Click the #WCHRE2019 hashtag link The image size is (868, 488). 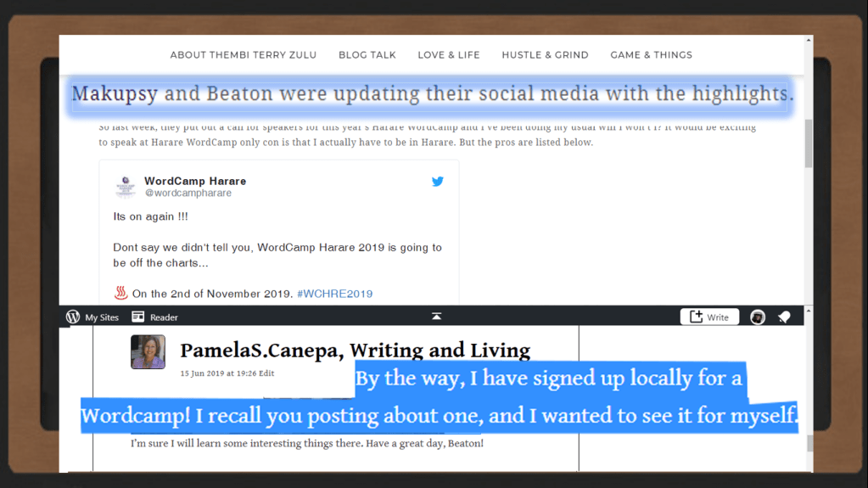[x=334, y=294]
